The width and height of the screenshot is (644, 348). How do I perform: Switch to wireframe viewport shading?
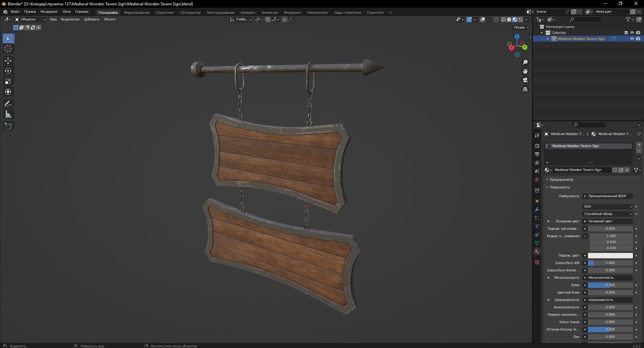pyautogui.click(x=503, y=19)
